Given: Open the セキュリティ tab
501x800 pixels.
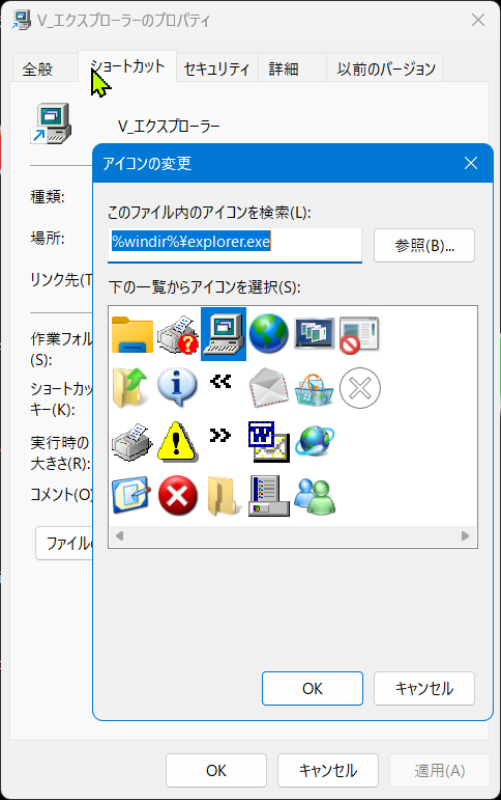Looking at the screenshot, I should tap(216, 69).
